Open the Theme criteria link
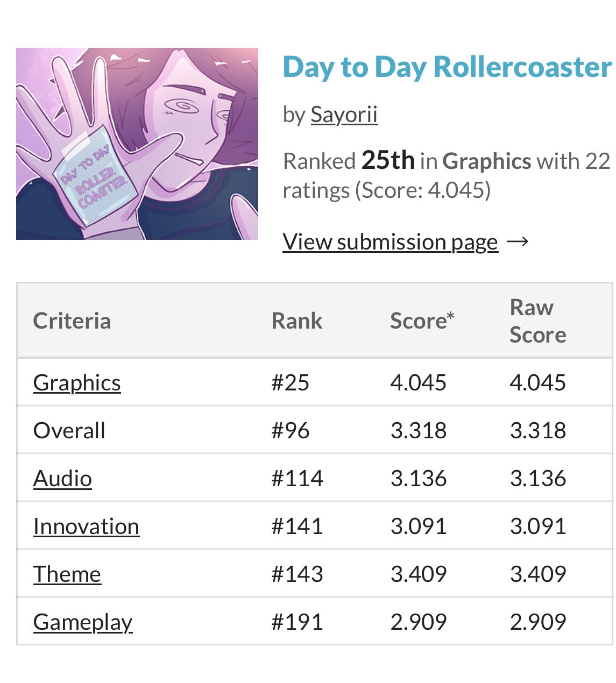Viewport: 616px width, 683px height. point(67,574)
